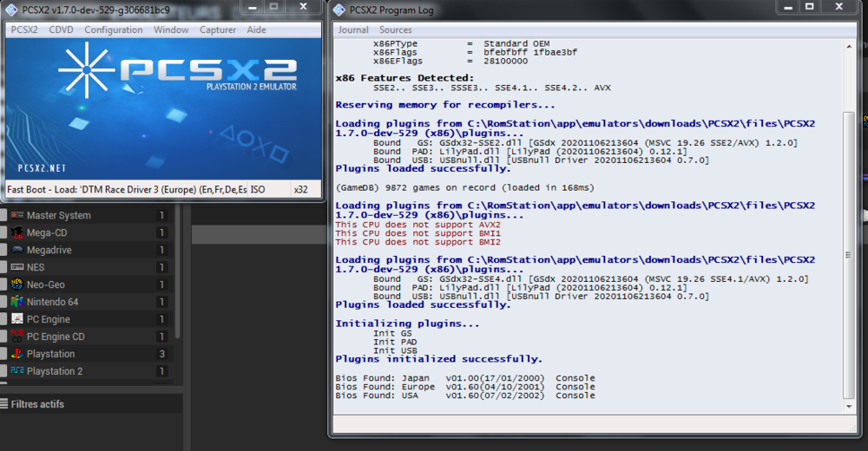The width and height of the screenshot is (868, 451).
Task: Select the Neo-Geo filter label
Action: (x=46, y=284)
